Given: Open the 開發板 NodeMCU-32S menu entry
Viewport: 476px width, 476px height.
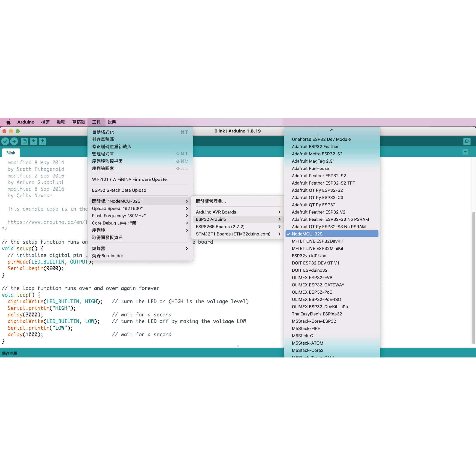Looking at the screenshot, I should click(x=140, y=201).
